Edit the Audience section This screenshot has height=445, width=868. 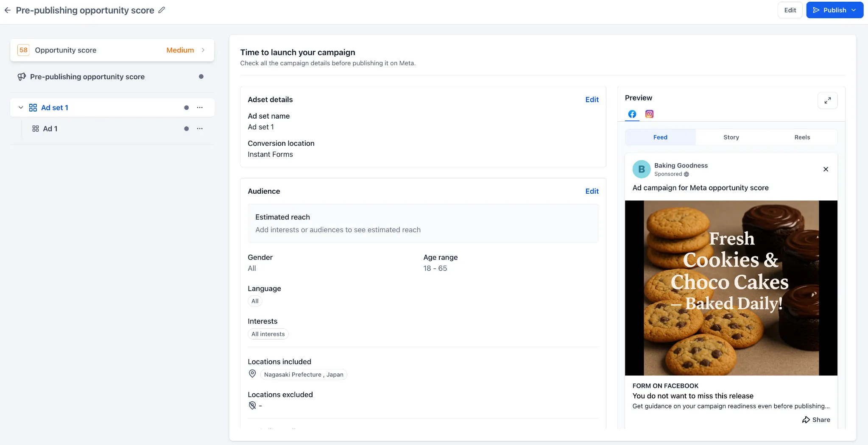[592, 191]
